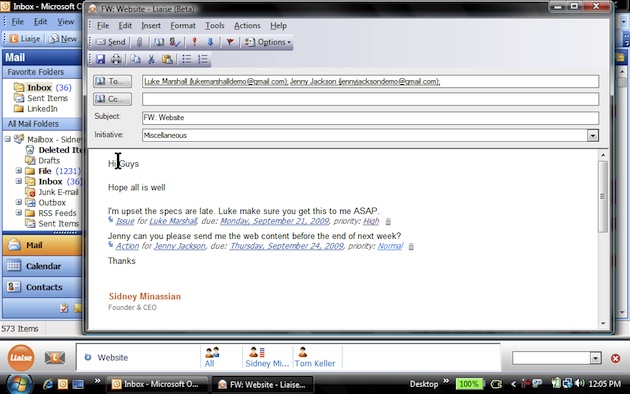630x394 pixels.
Task: Click the Cc... button
Action: click(x=112, y=99)
